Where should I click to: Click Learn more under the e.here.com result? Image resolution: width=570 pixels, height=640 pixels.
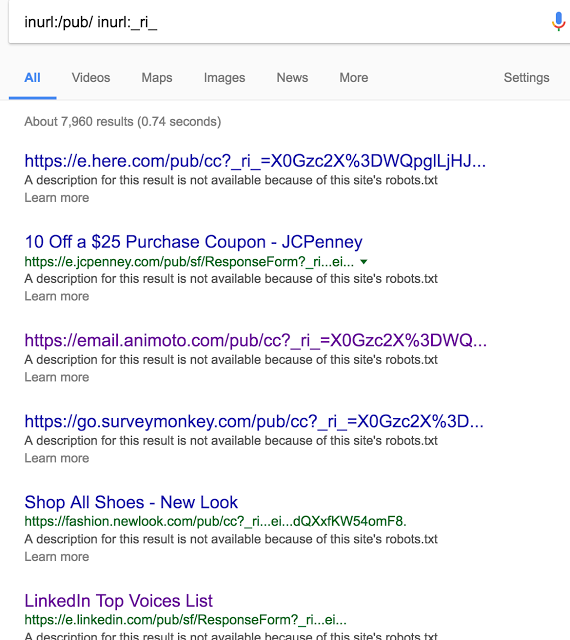click(x=57, y=198)
